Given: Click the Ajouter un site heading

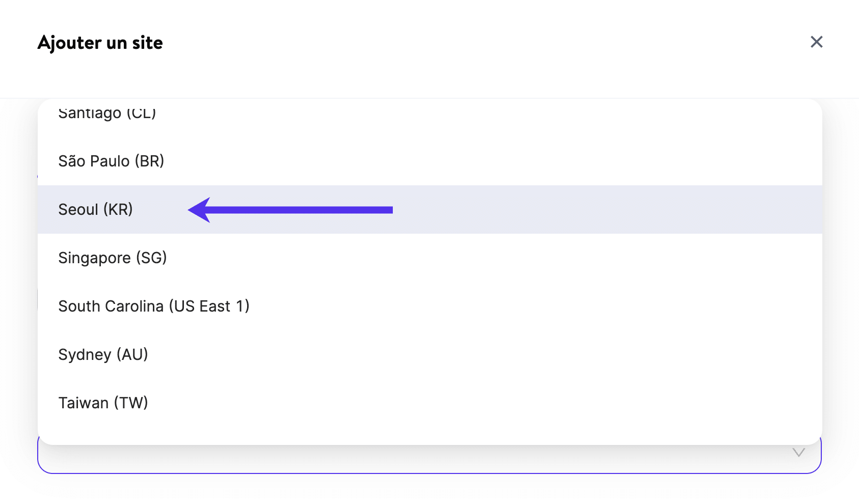Looking at the screenshot, I should tap(100, 43).
